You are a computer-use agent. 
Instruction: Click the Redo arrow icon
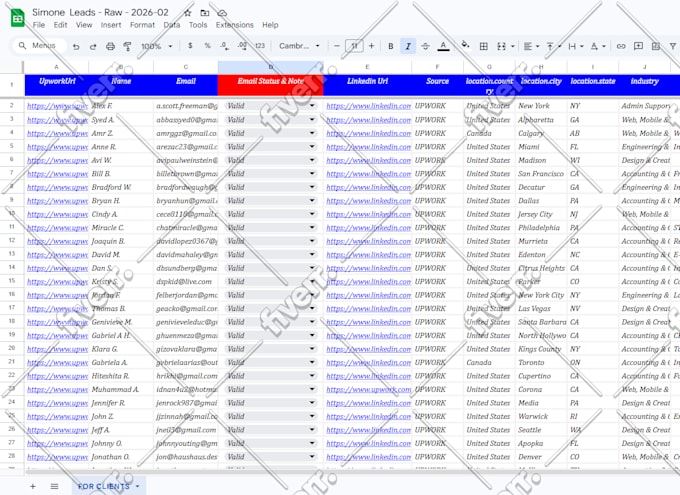[x=93, y=46]
